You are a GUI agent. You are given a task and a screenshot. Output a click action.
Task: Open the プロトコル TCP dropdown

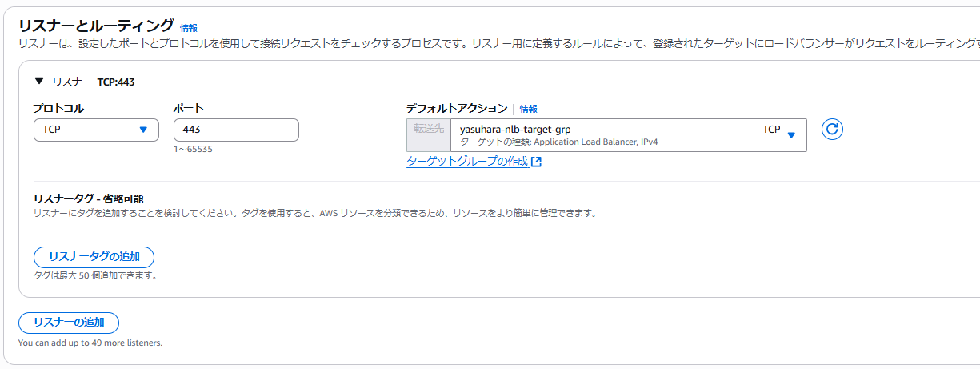coord(96,130)
